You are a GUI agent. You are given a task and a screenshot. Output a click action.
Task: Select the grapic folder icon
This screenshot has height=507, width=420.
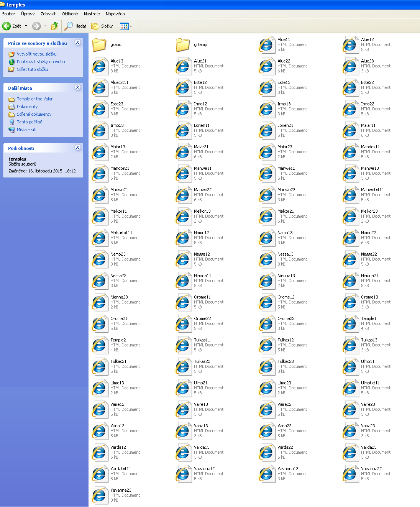coord(99,45)
